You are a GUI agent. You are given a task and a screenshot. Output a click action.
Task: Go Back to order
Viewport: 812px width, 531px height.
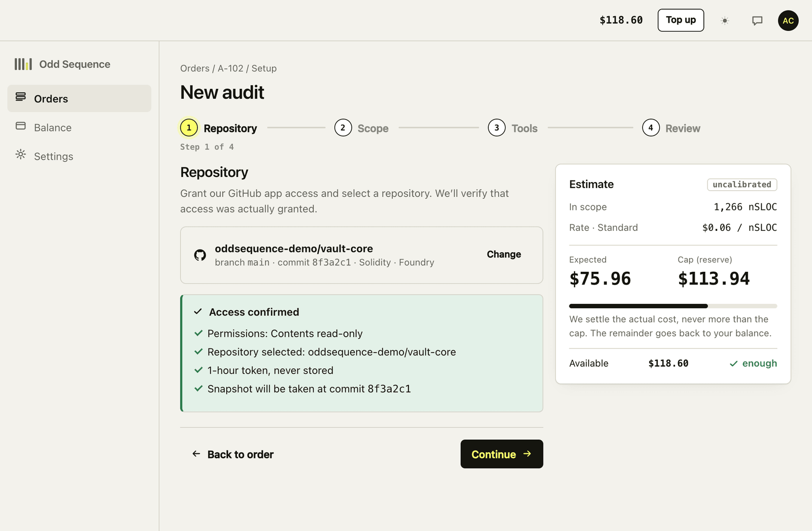(233, 454)
